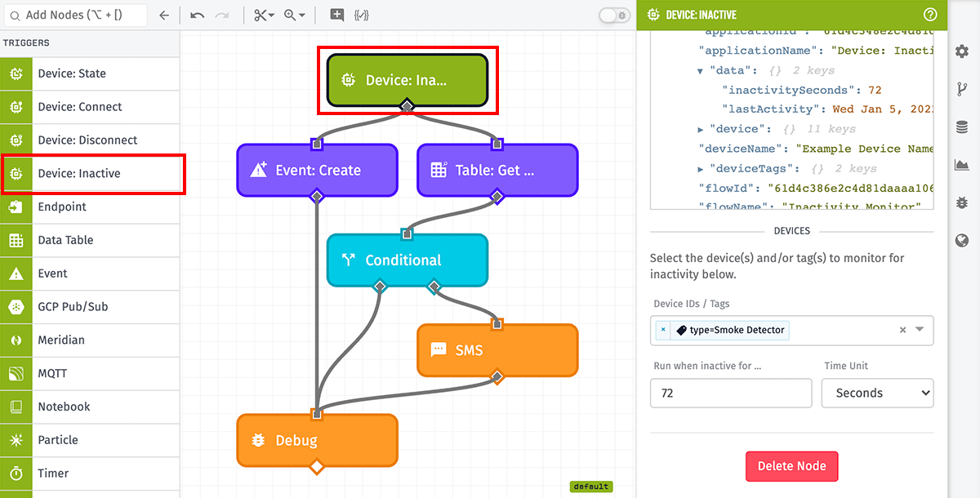Open help for Device: Inactive node
The height and width of the screenshot is (498, 980).
(x=929, y=15)
